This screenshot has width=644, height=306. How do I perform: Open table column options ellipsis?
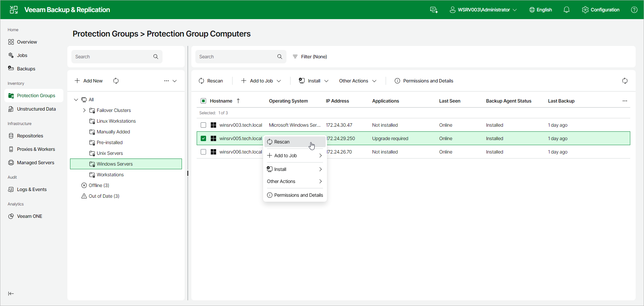coord(625,101)
